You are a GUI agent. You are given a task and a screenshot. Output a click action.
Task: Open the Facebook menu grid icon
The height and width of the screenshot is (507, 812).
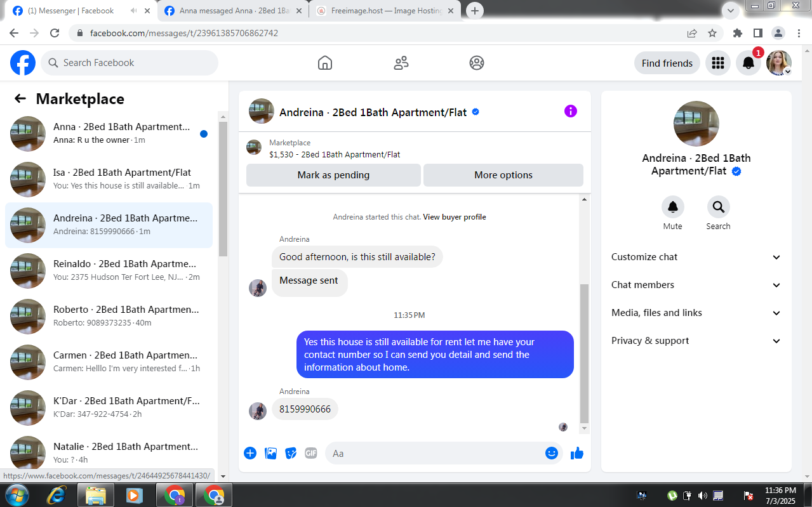click(x=718, y=63)
